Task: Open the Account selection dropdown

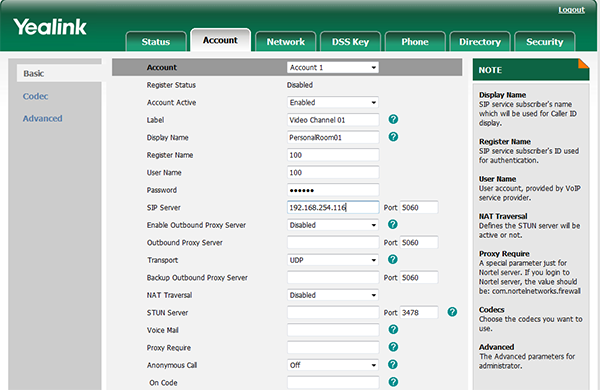Action: pyautogui.click(x=333, y=67)
